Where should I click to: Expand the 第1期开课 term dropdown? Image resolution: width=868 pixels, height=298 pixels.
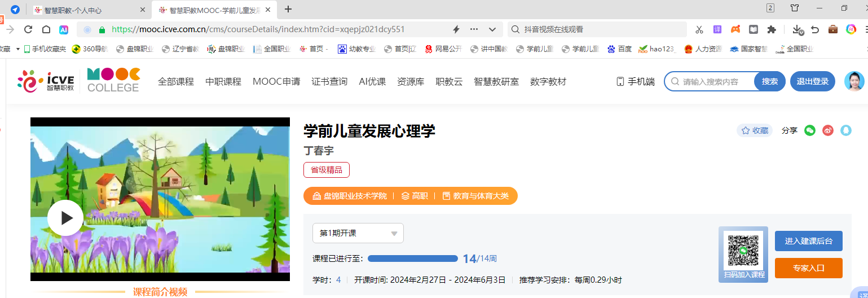(358, 233)
